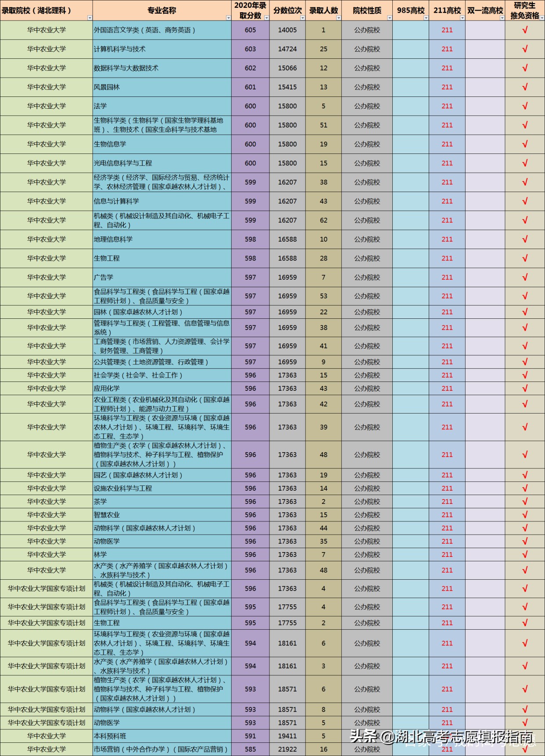Click the 广告学 major cell
545x756 pixels.
point(162,277)
